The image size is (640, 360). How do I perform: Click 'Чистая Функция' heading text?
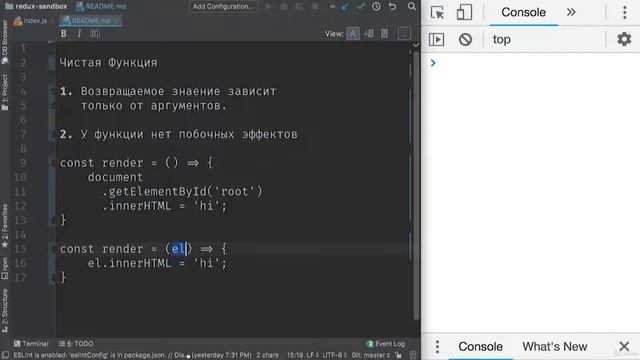(109, 63)
